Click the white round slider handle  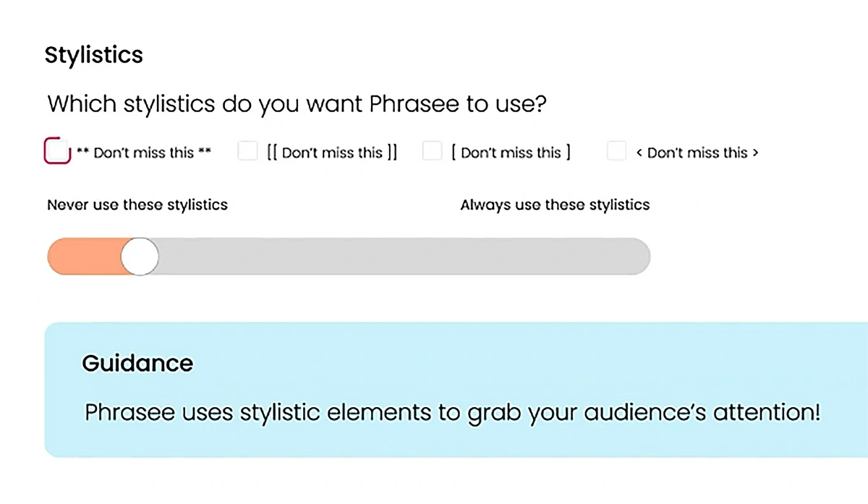coord(140,256)
